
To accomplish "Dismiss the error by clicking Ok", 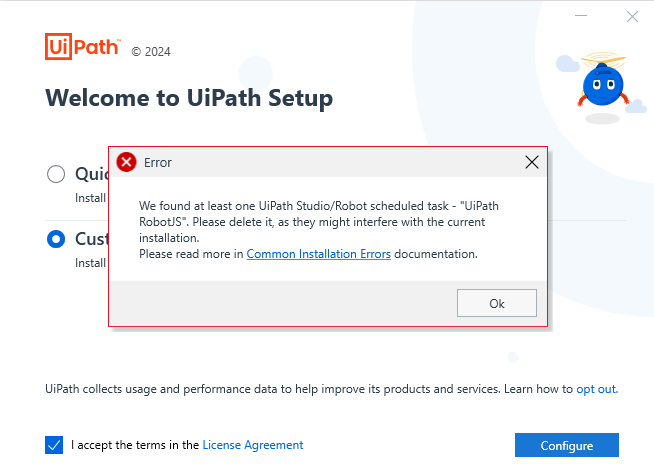I will click(496, 303).
